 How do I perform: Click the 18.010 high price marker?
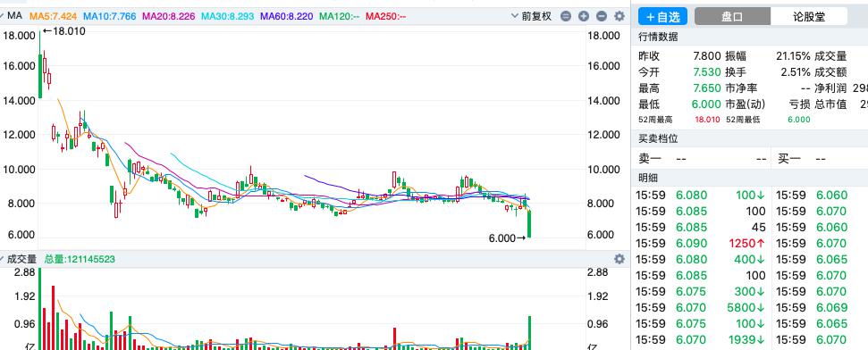(x=63, y=31)
